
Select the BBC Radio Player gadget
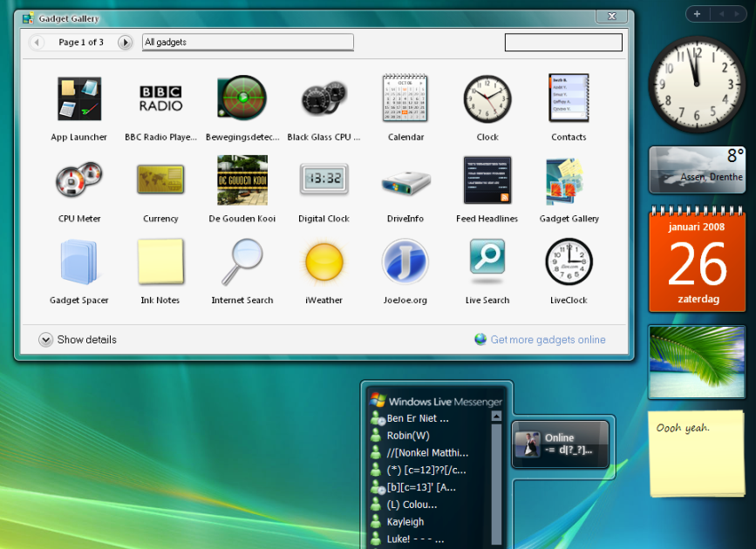[160, 98]
